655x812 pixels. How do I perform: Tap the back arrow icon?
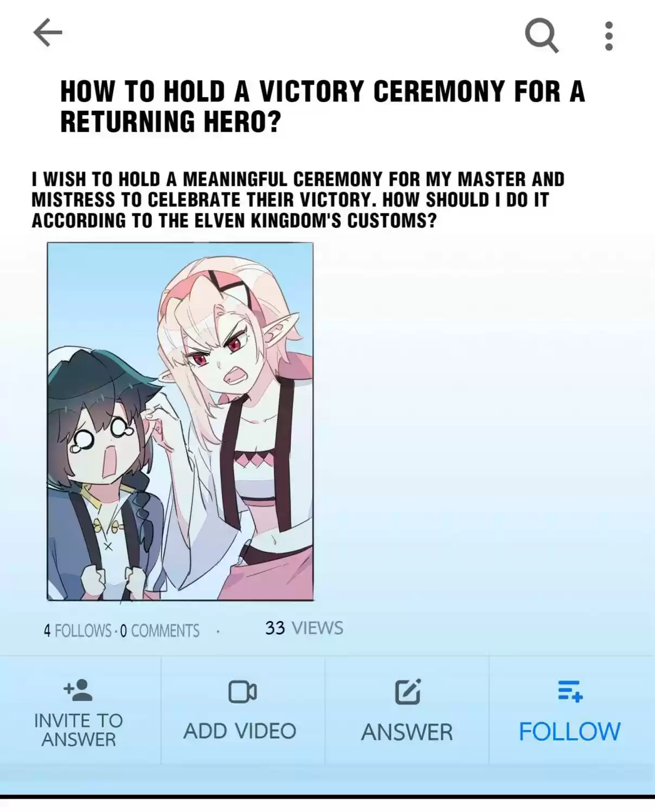tap(48, 34)
